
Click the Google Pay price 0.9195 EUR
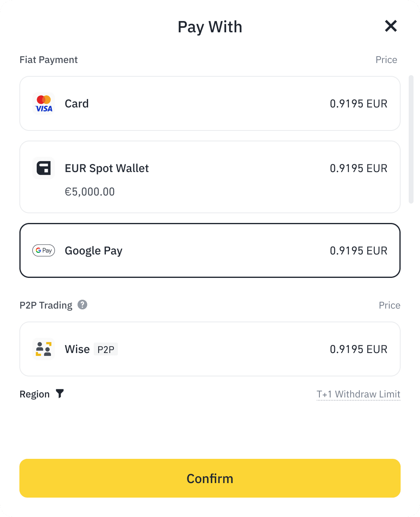(x=358, y=251)
